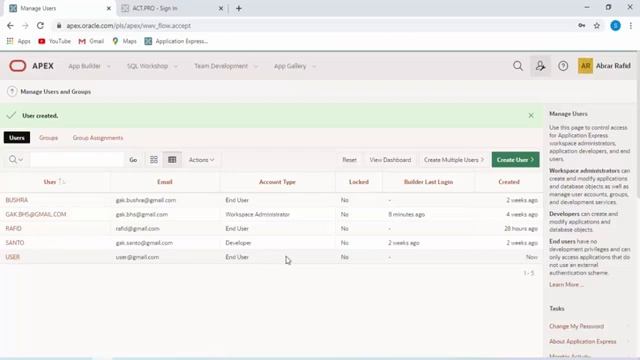Click Change My Password task link
This screenshot has width=640, height=360.
click(576, 326)
